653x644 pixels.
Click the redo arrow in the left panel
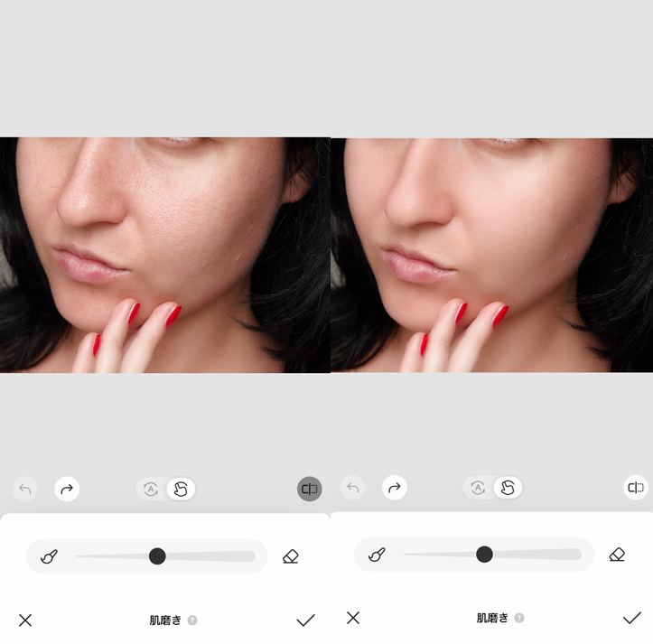tap(67, 489)
